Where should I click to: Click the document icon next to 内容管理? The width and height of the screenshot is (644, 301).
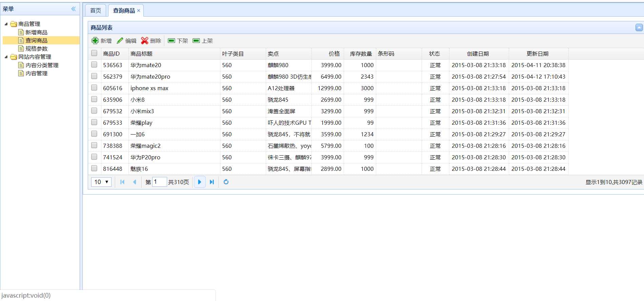click(x=21, y=73)
